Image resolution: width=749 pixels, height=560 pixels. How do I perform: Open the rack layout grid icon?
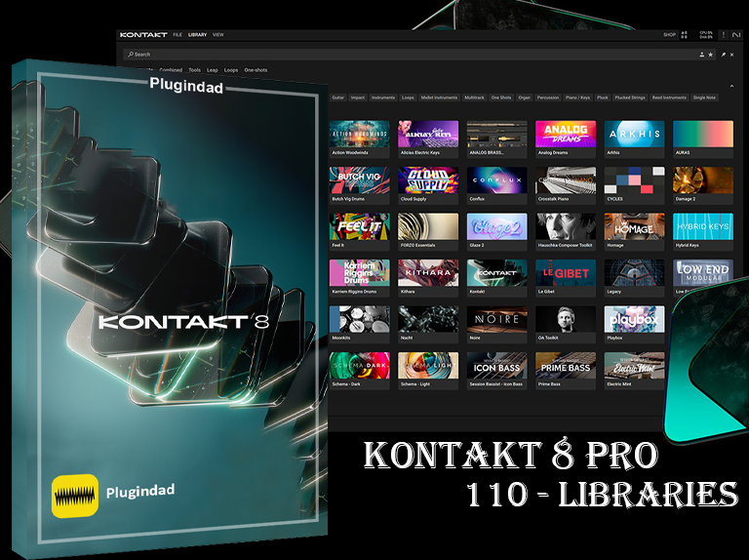click(x=684, y=35)
